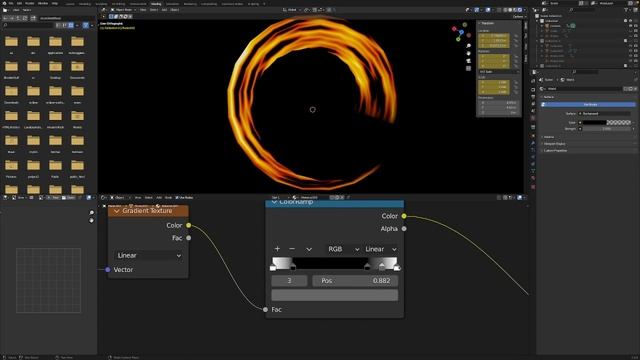Click the navigation gizmo red X axis
640x360 pixels.
point(454,29)
